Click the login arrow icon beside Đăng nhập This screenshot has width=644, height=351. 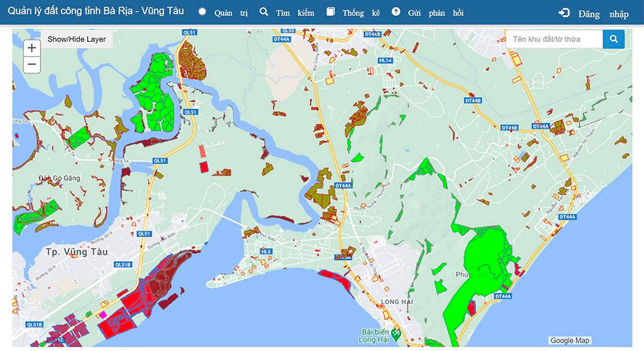click(x=564, y=13)
